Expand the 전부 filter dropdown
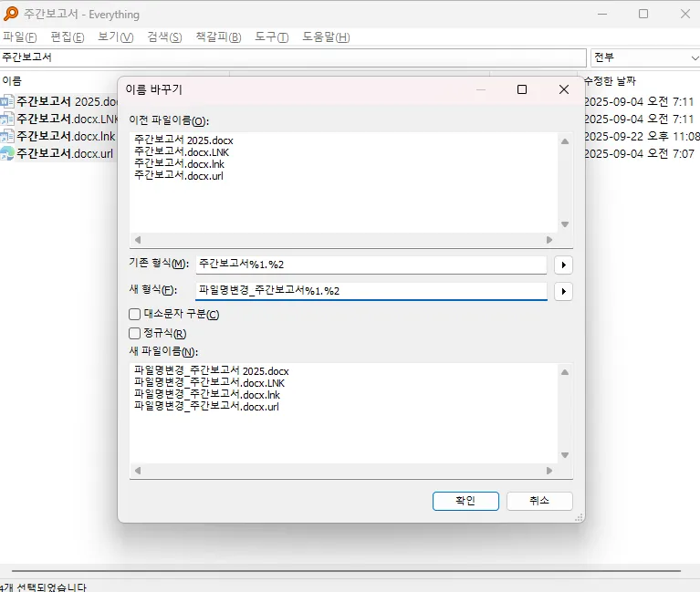Image resolution: width=700 pixels, height=592 pixels. click(x=645, y=57)
